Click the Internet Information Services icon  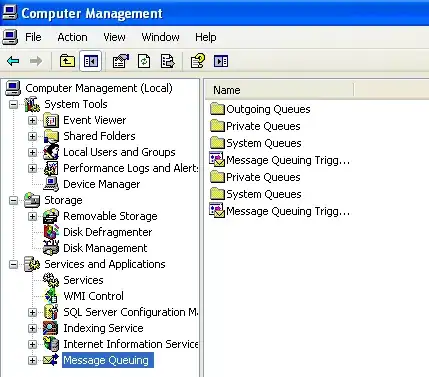click(x=51, y=344)
